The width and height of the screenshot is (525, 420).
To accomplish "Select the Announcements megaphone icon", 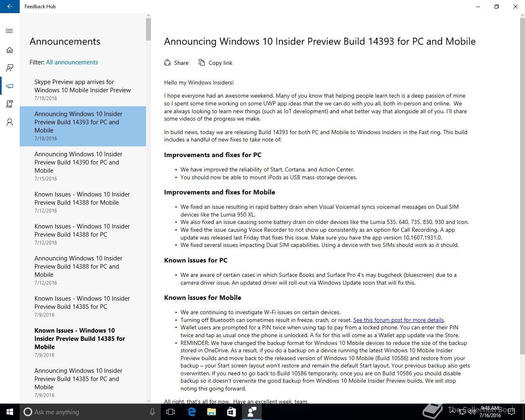I will point(9,86).
